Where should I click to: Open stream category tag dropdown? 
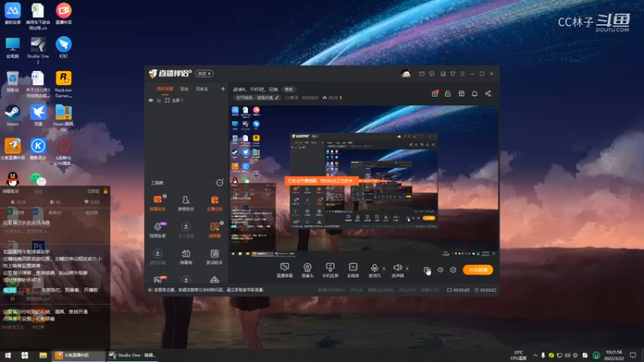tap(257, 97)
